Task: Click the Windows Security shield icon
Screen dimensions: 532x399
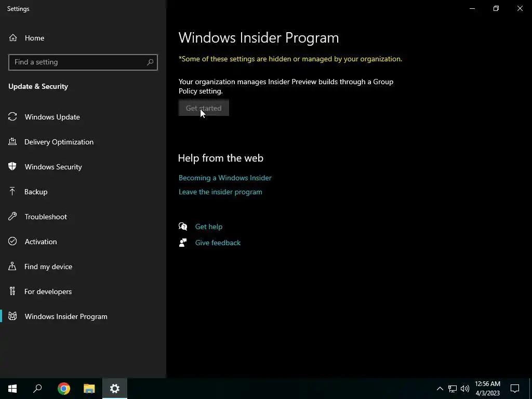Action: tap(12, 167)
